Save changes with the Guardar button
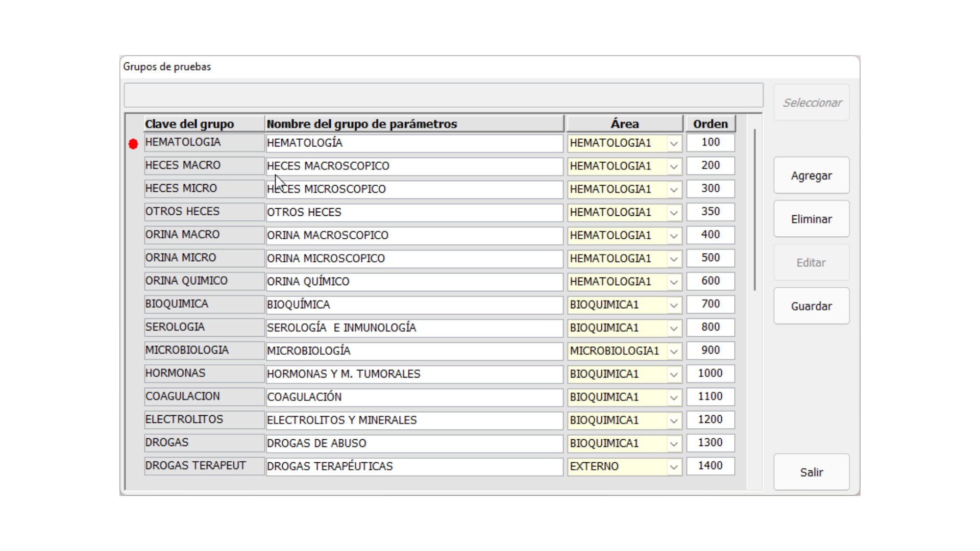The width and height of the screenshot is (980, 551). click(811, 306)
